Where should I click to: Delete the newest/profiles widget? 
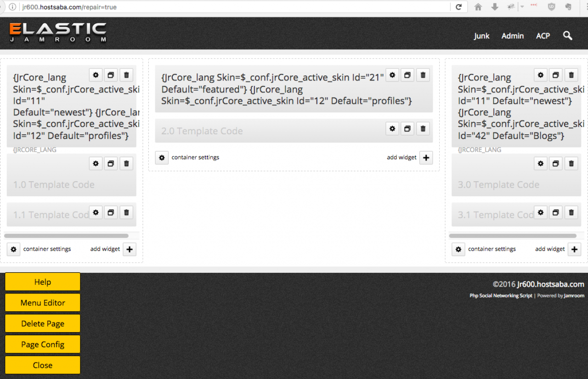[x=126, y=75]
